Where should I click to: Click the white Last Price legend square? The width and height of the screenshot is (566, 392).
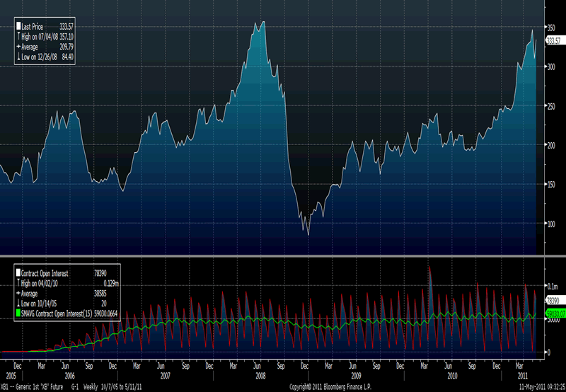18,26
